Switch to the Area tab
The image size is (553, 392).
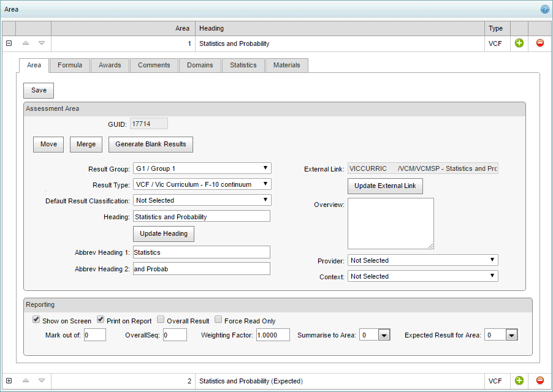pyautogui.click(x=34, y=65)
